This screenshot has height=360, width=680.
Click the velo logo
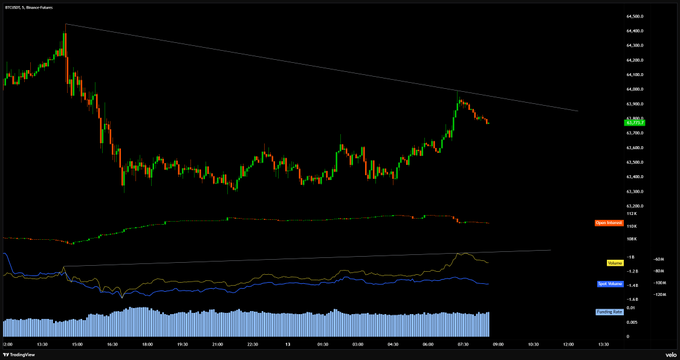point(671,355)
